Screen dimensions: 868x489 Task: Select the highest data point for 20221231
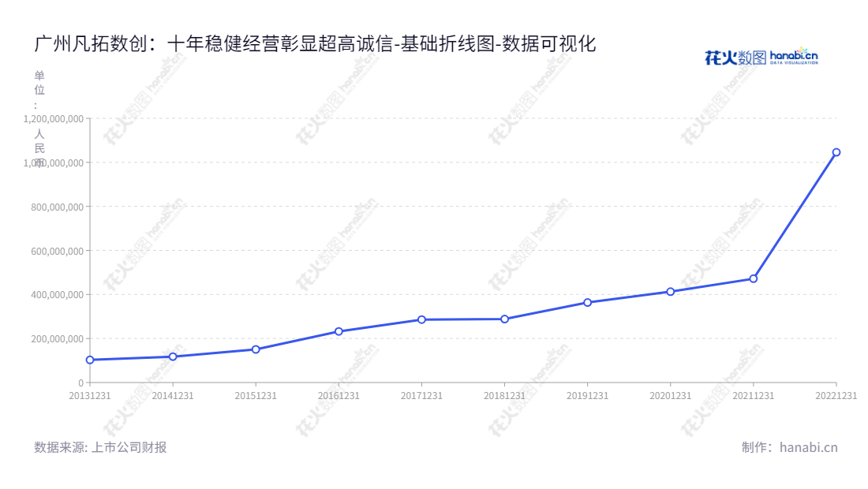(836, 151)
